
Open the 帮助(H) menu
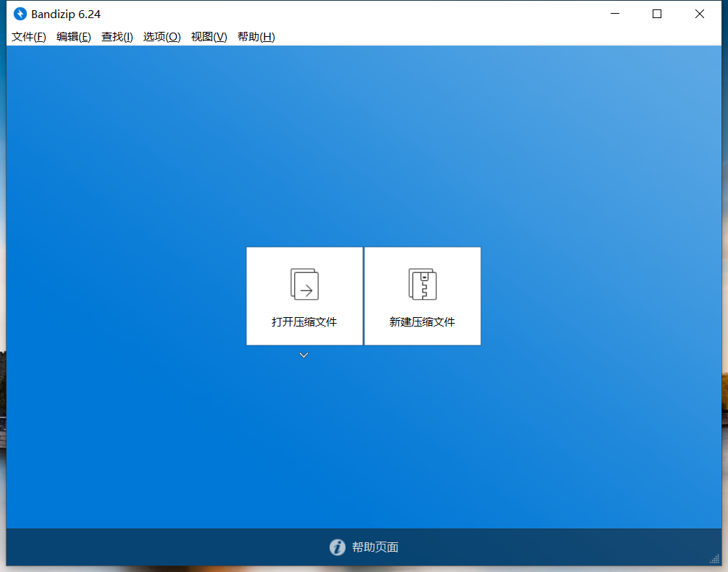point(256,37)
